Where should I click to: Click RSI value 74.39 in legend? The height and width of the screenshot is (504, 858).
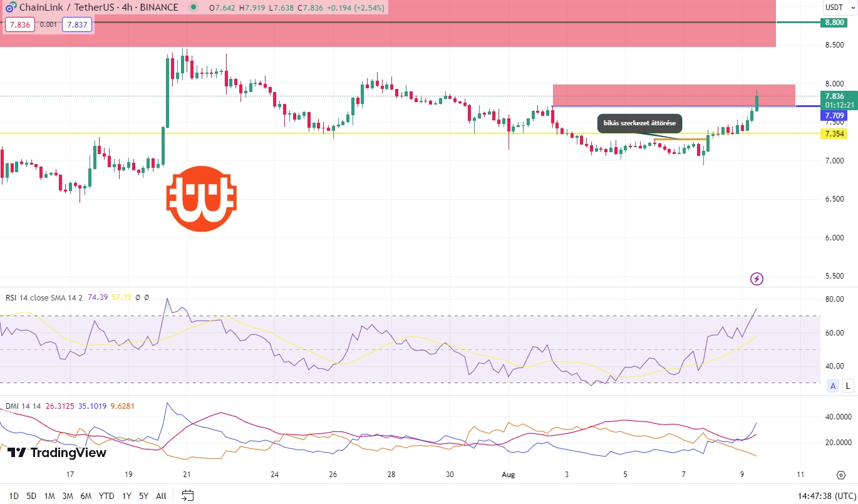98,297
